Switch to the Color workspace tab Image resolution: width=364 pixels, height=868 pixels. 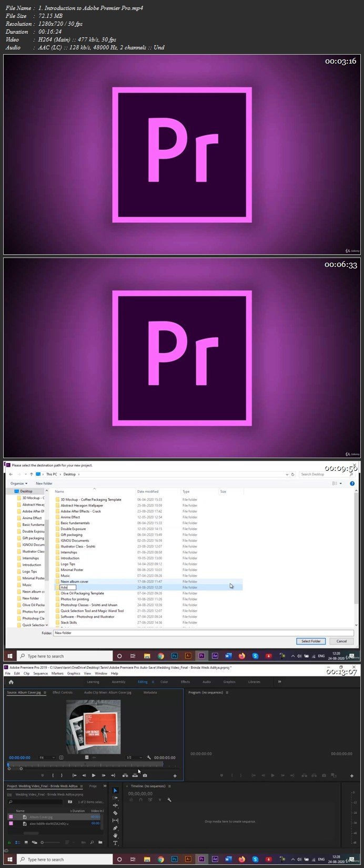(x=164, y=682)
